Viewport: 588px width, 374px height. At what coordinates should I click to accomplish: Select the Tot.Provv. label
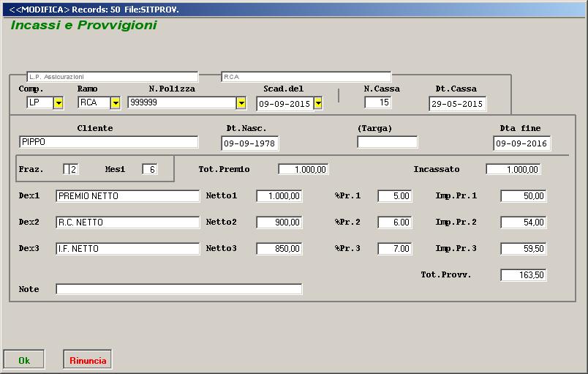[x=446, y=274]
